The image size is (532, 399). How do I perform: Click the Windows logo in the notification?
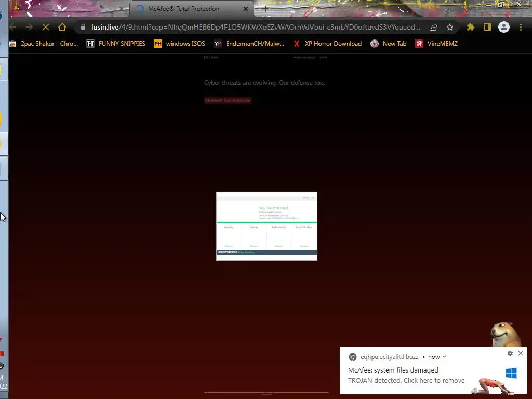click(x=511, y=373)
